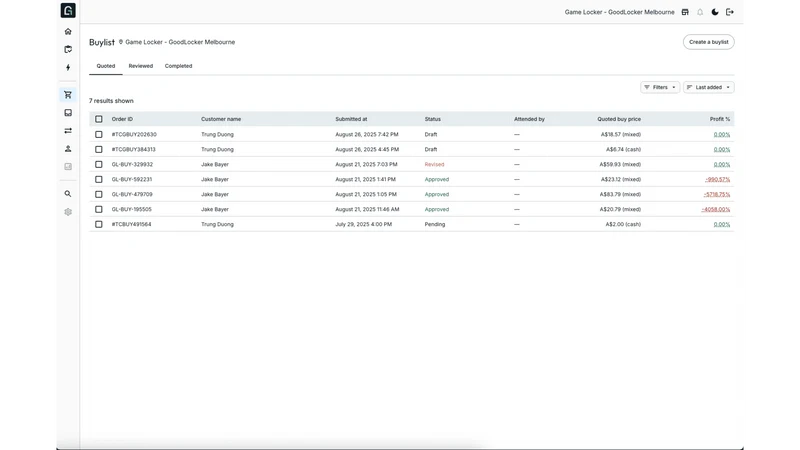
Task: Check the box for GL-BUY-195505
Action: [x=98, y=209]
